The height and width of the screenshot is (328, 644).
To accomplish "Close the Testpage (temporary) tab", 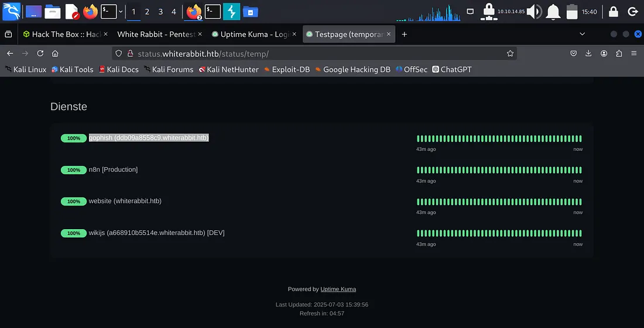I will point(389,34).
